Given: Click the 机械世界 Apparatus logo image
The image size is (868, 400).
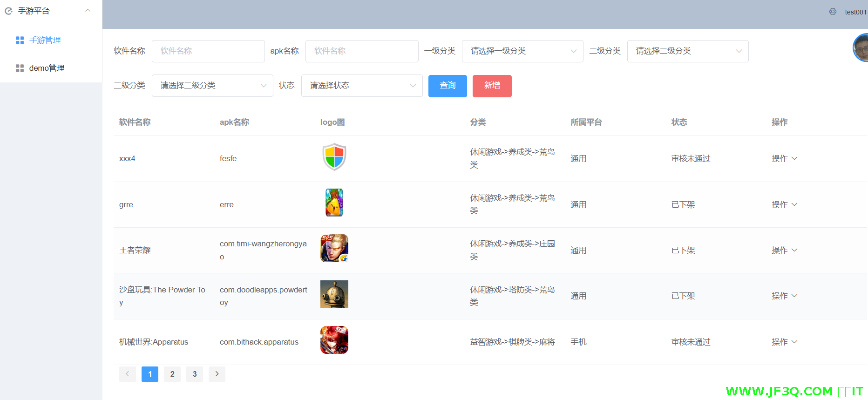Looking at the screenshot, I should tap(334, 340).
